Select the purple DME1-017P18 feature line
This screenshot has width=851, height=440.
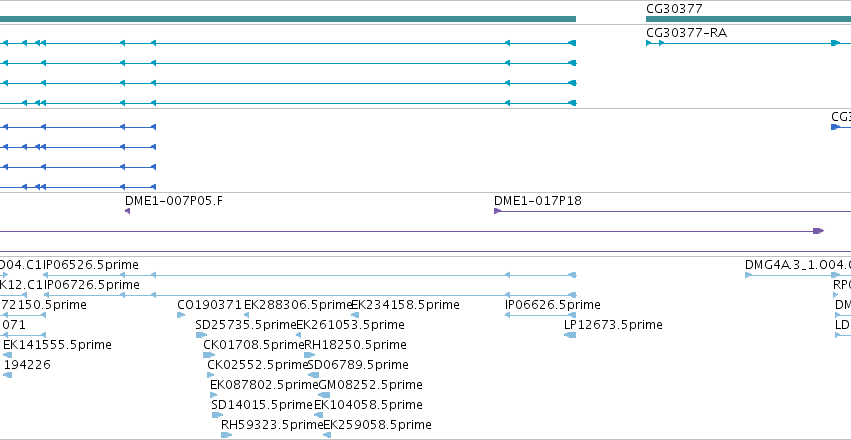(x=672, y=211)
